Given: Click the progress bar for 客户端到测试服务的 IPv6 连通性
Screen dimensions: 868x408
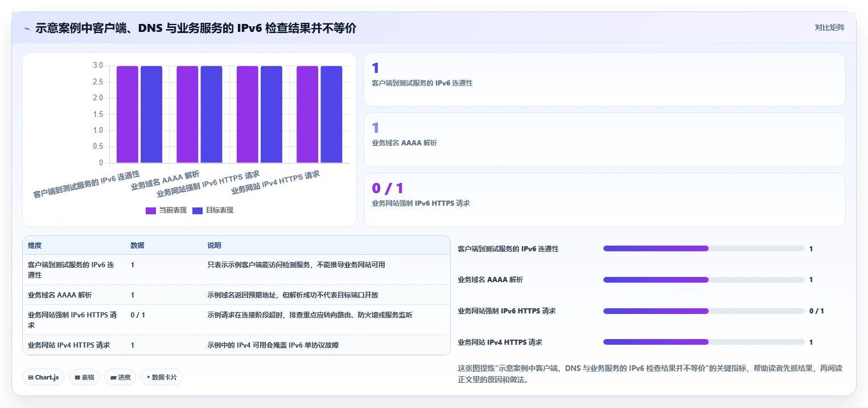Looking at the screenshot, I should tap(704, 248).
